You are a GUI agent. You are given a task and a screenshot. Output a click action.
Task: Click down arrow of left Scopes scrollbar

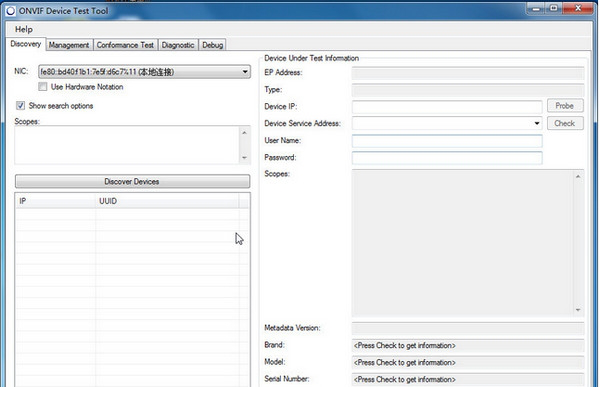click(245, 158)
